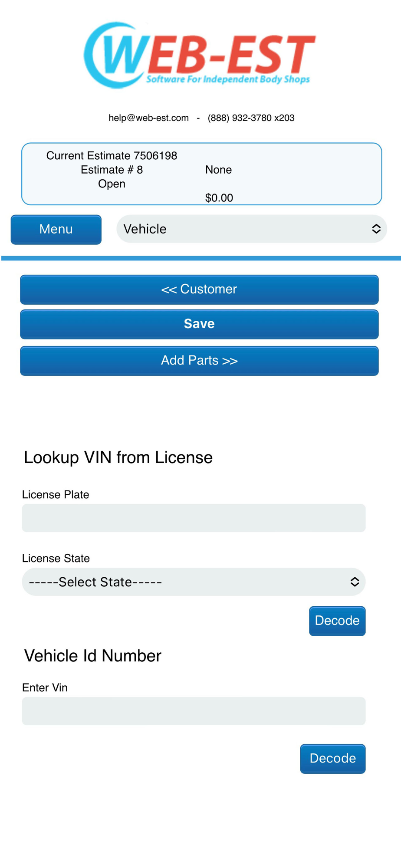
Task: Click the Estimate # 8 label
Action: tap(112, 170)
